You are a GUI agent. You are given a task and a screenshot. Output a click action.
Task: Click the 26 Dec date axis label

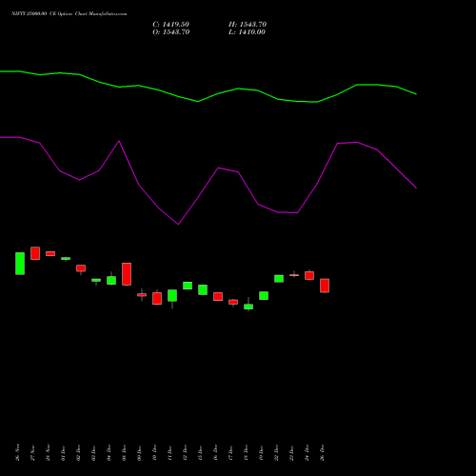322,452
